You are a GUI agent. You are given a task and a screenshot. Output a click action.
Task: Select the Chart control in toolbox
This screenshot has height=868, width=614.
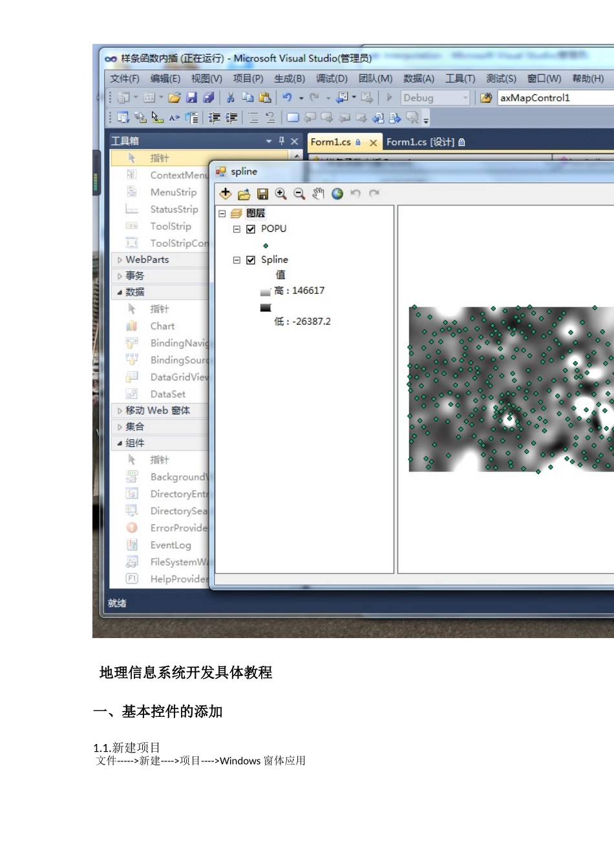(x=162, y=326)
